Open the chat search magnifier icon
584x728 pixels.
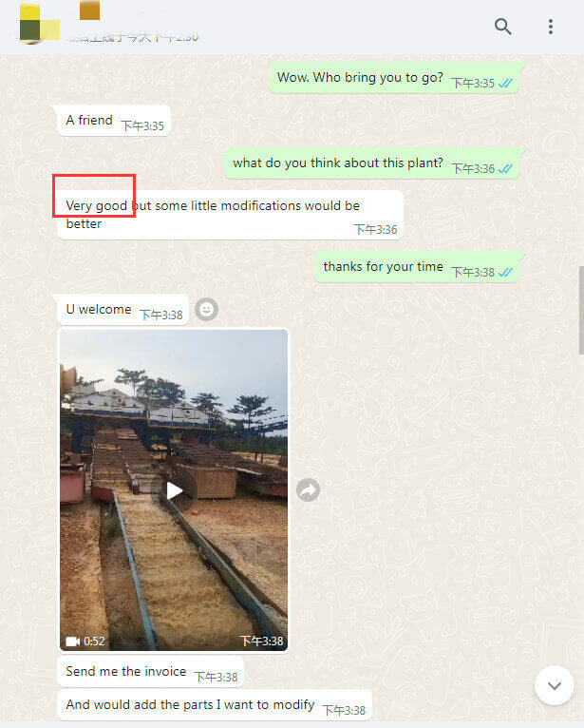(x=502, y=27)
